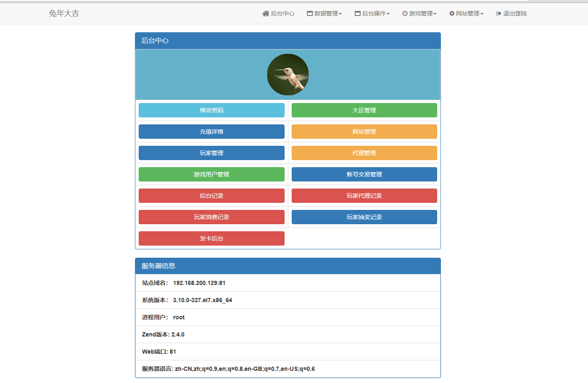The height and width of the screenshot is (383, 588).
Task: View 玩家抽奖记录
Action: 364,217
